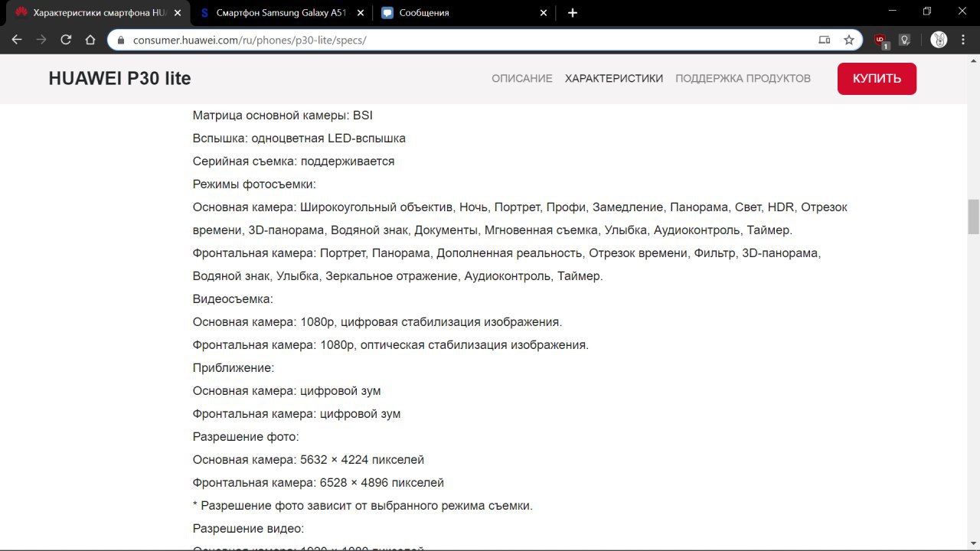This screenshot has width=980, height=551.
Task: Open the browser home page
Action: coord(90,40)
